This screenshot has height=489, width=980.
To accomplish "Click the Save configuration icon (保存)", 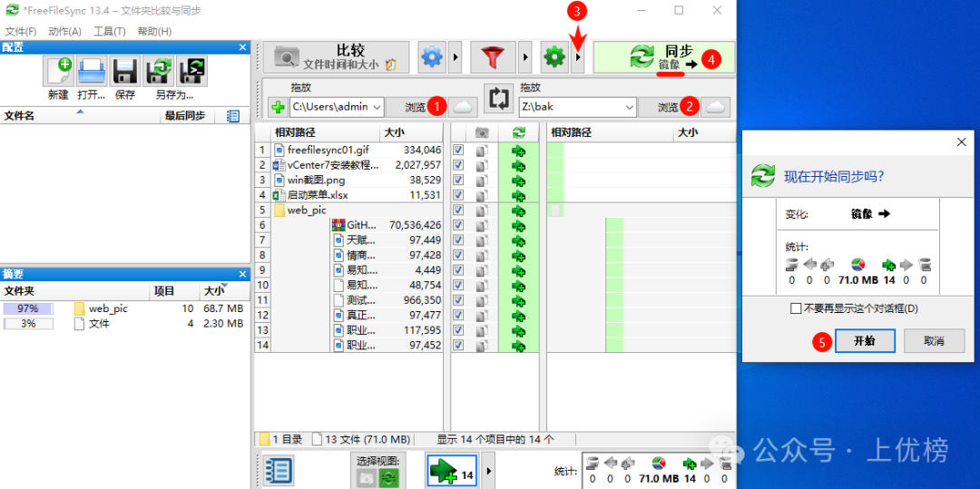I will pos(124,72).
